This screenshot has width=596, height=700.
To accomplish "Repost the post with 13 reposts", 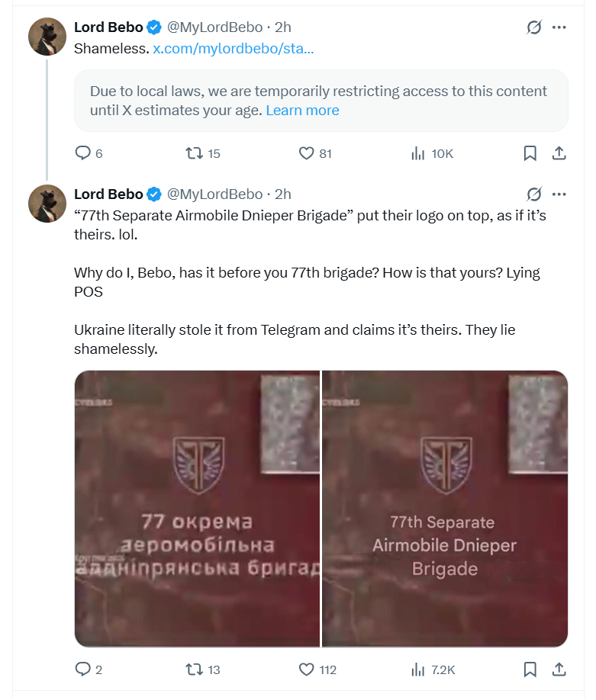I will click(195, 669).
